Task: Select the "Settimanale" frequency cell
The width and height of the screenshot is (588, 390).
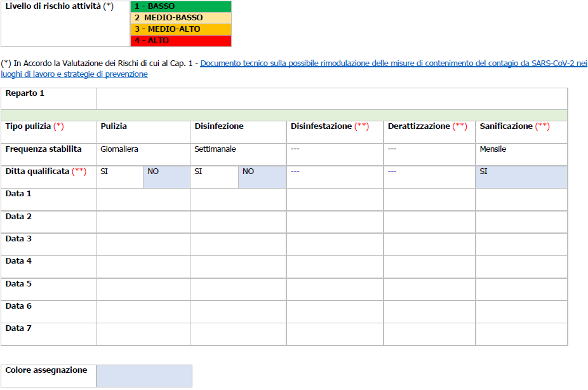Action: point(238,154)
